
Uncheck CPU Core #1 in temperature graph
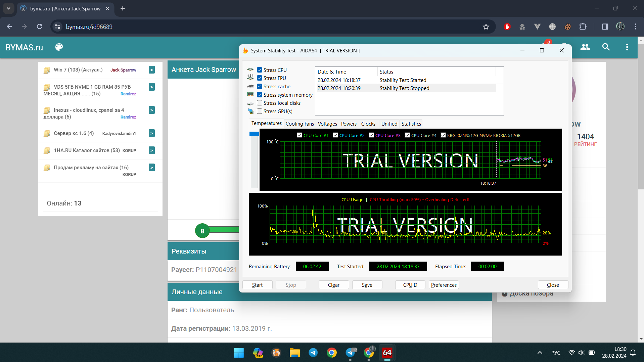(300, 135)
